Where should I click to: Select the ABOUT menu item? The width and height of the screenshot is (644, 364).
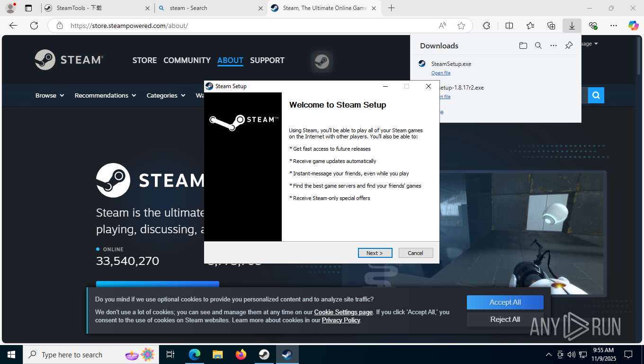click(x=230, y=60)
